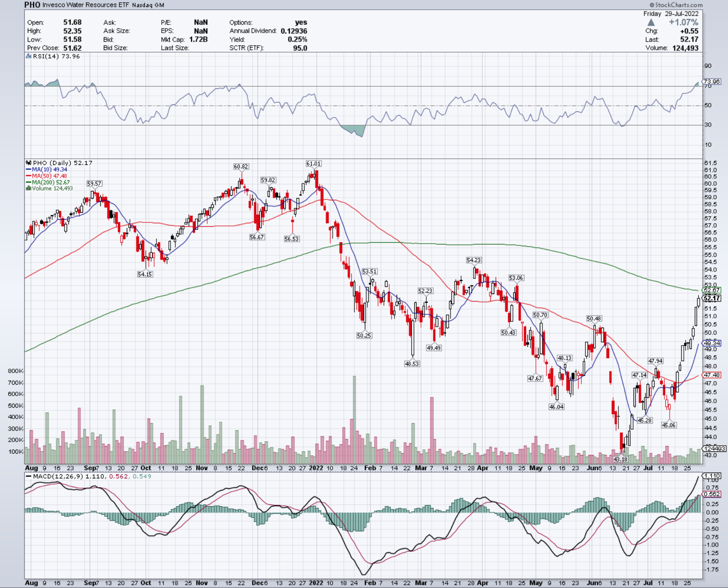Click the 124493 volume tag on right axis
This screenshot has height=588, width=728.
pyautogui.click(x=715, y=449)
